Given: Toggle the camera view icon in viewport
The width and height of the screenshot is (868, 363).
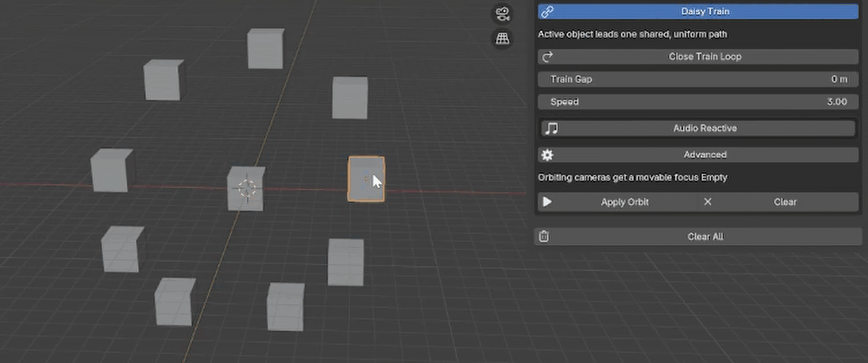Looking at the screenshot, I should click(502, 14).
